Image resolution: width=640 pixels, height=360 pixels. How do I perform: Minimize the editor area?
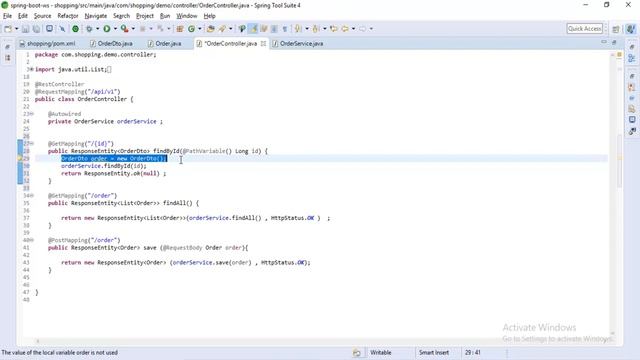pos(604,42)
